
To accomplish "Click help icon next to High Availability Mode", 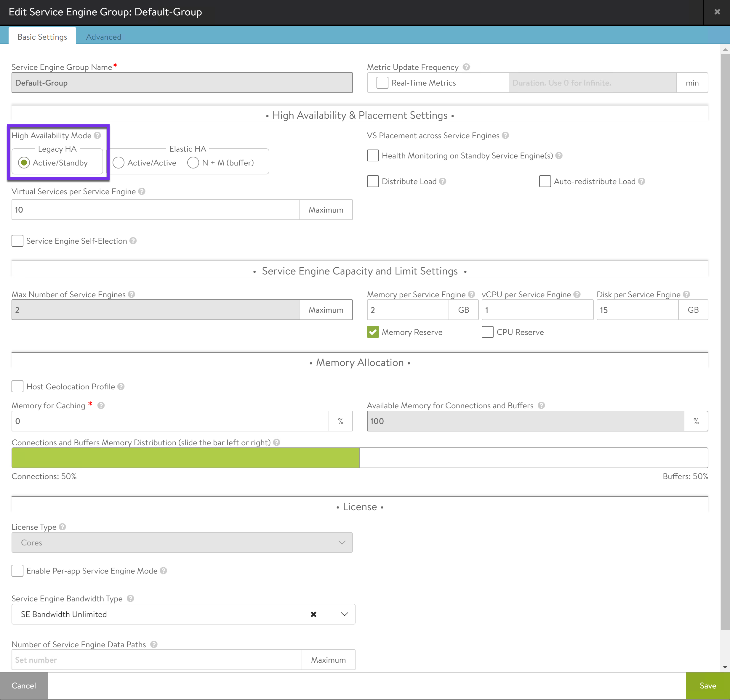I will pos(97,136).
